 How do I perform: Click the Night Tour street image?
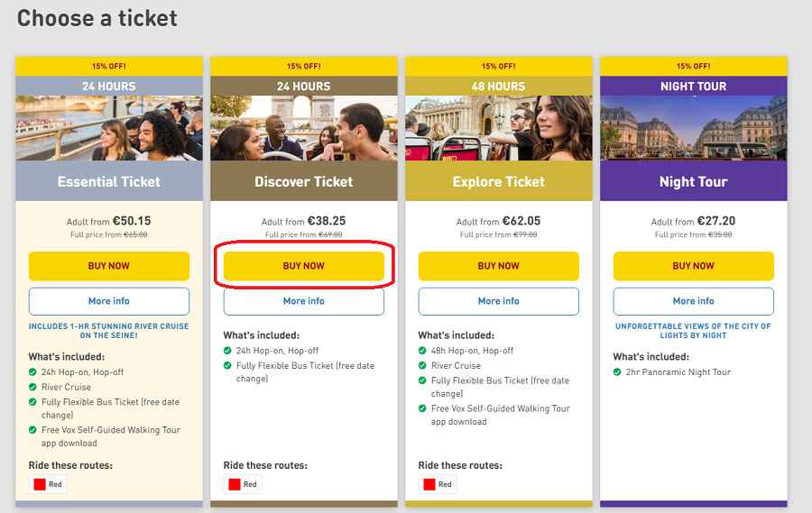[693, 128]
